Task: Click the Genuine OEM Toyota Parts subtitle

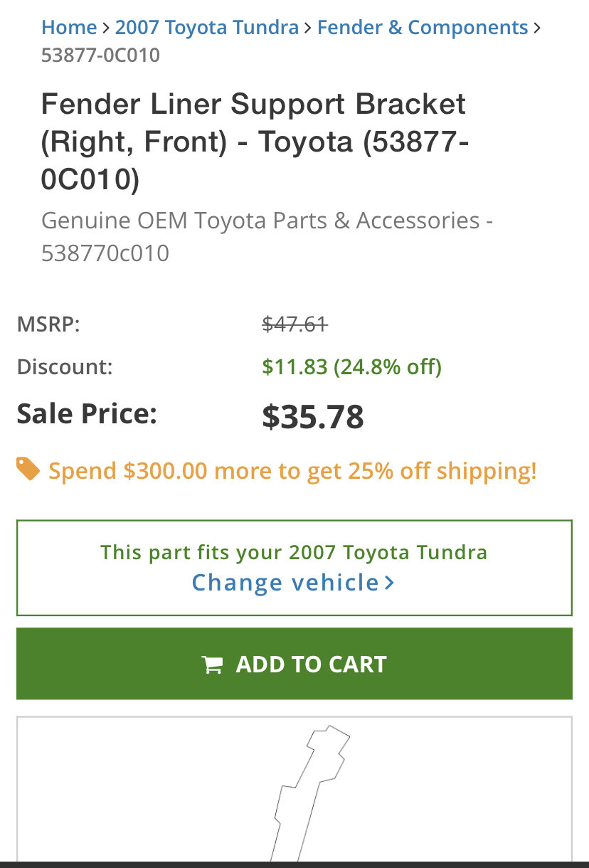Action: tap(267, 237)
